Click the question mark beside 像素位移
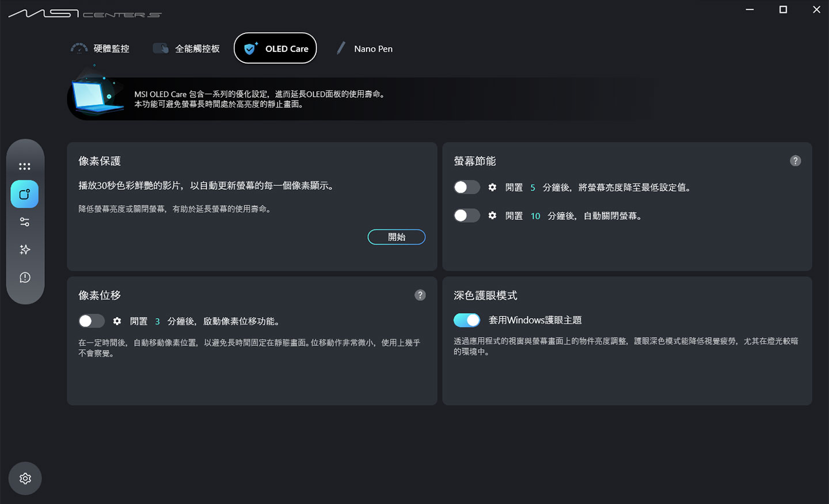829x504 pixels. [x=420, y=295]
